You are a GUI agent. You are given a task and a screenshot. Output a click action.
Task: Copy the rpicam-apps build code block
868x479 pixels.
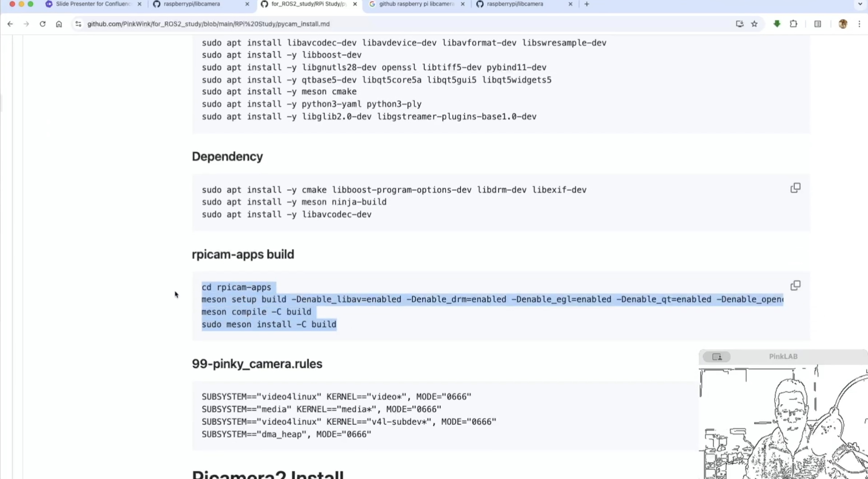coord(795,285)
